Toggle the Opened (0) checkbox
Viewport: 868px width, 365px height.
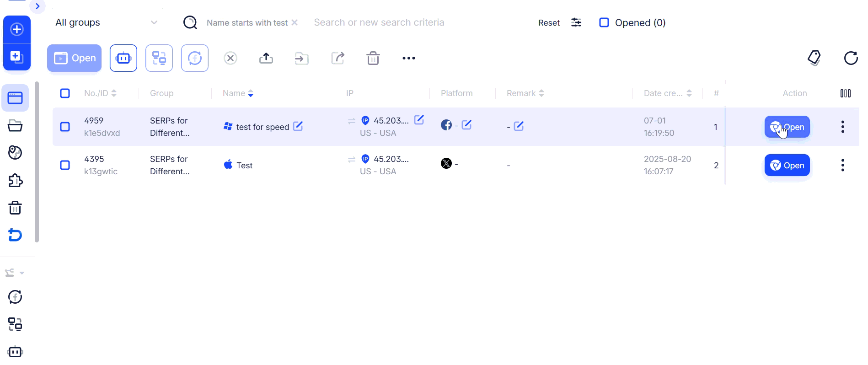click(x=604, y=22)
